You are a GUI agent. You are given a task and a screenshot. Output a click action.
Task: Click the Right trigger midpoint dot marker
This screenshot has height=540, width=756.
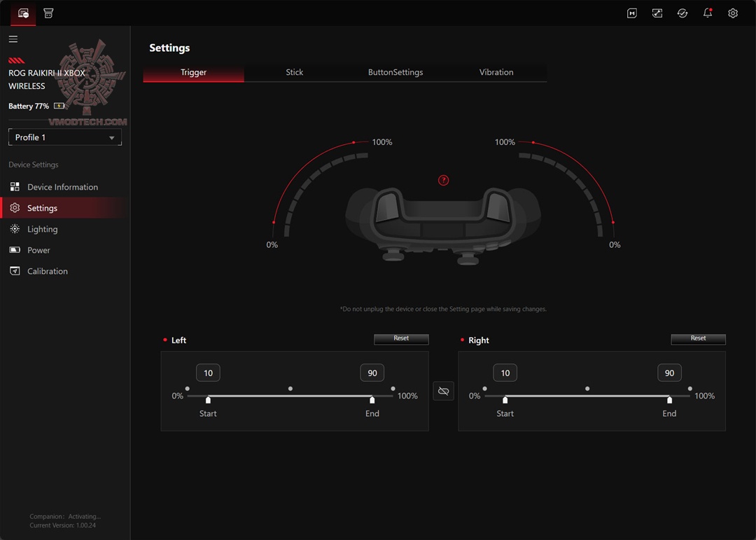coord(587,389)
